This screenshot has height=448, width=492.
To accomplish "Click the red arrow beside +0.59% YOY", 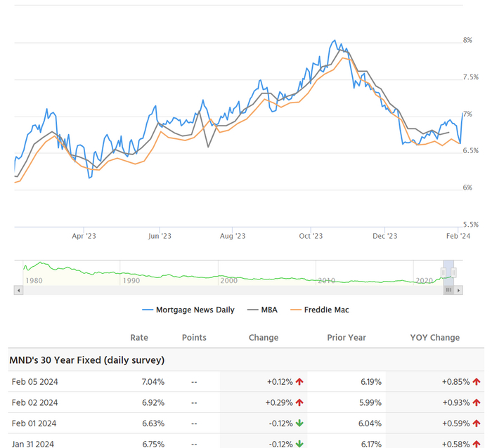I will pyautogui.click(x=477, y=423).
